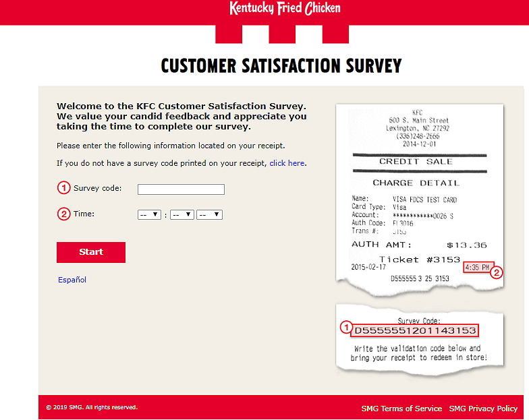Click the Survey Code receipt stub image
The image size is (529, 420).
420,340
